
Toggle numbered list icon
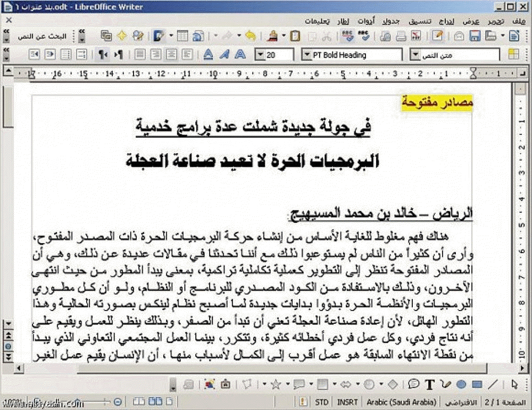coord(81,55)
